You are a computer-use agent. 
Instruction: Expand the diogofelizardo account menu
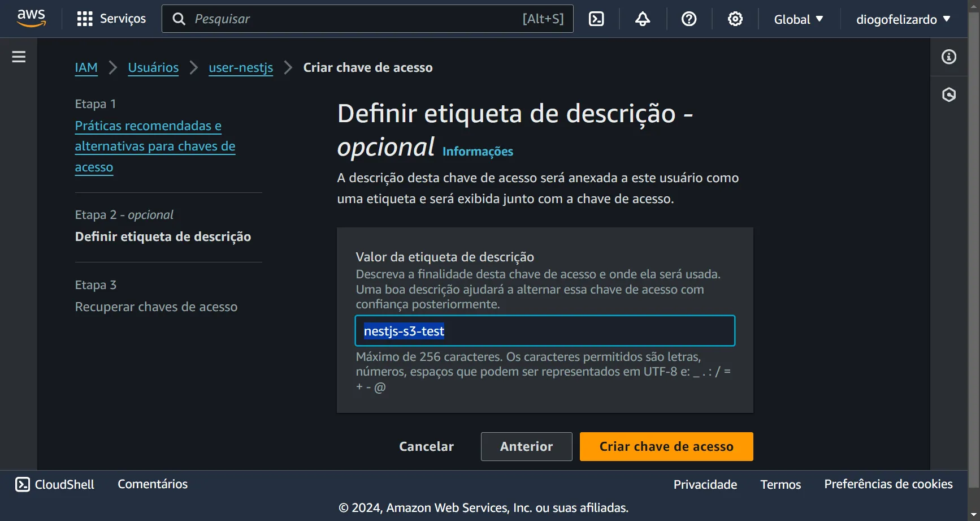pyautogui.click(x=903, y=19)
